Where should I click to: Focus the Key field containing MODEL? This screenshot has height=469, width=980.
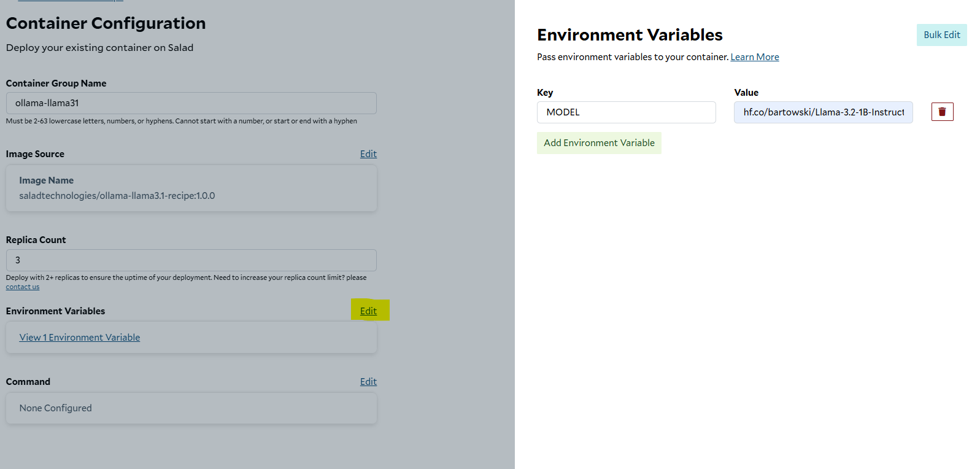(626, 112)
